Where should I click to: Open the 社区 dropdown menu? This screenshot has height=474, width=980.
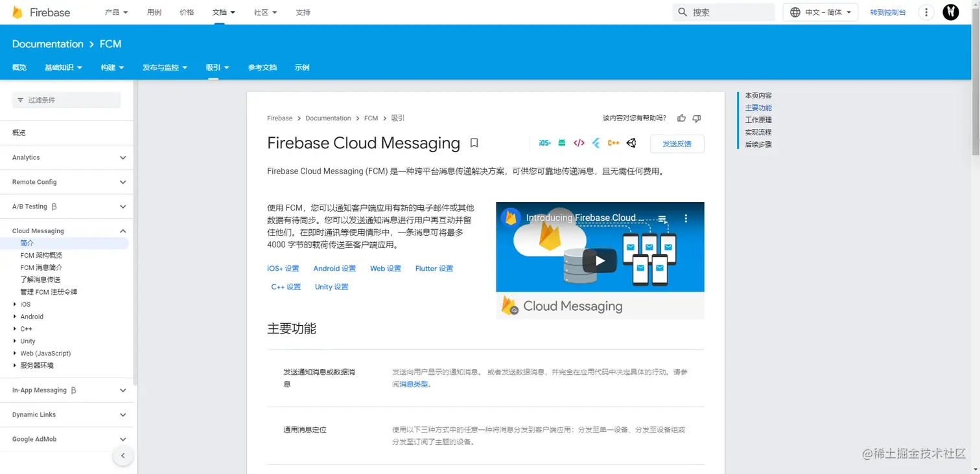[x=266, y=12]
